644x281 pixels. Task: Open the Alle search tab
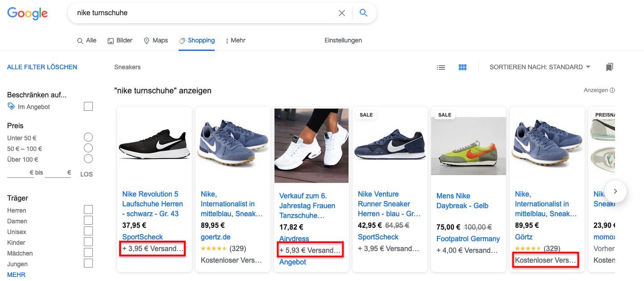[87, 40]
